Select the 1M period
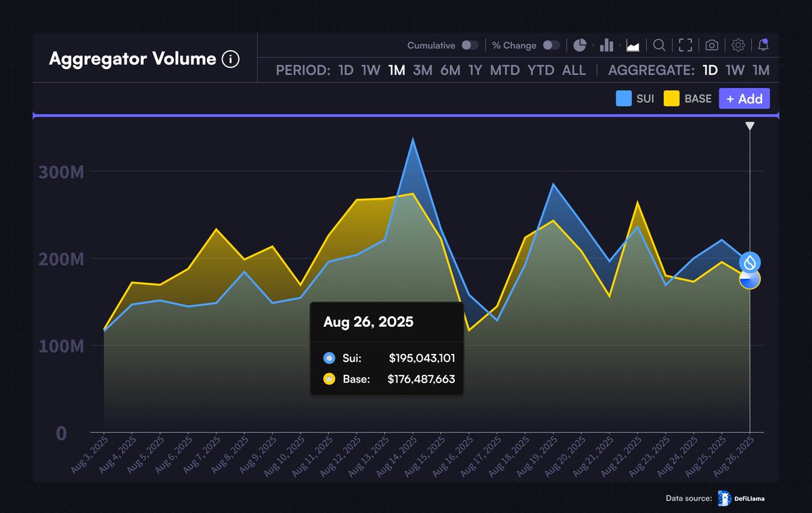 point(397,70)
